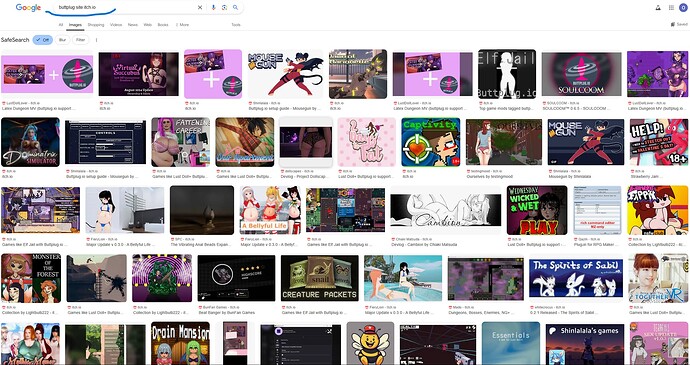Open the Together VR thumbnail
This screenshot has height=365, width=690.
coord(658,277)
